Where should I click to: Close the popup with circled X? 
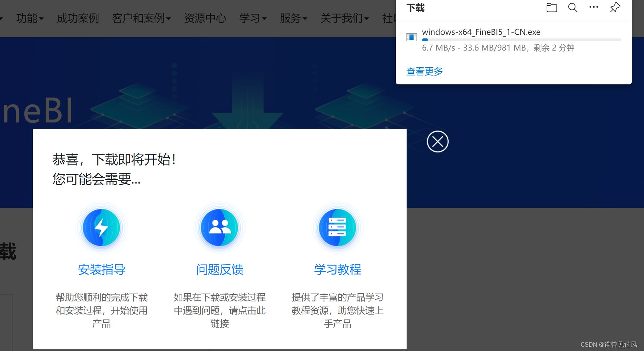437,142
